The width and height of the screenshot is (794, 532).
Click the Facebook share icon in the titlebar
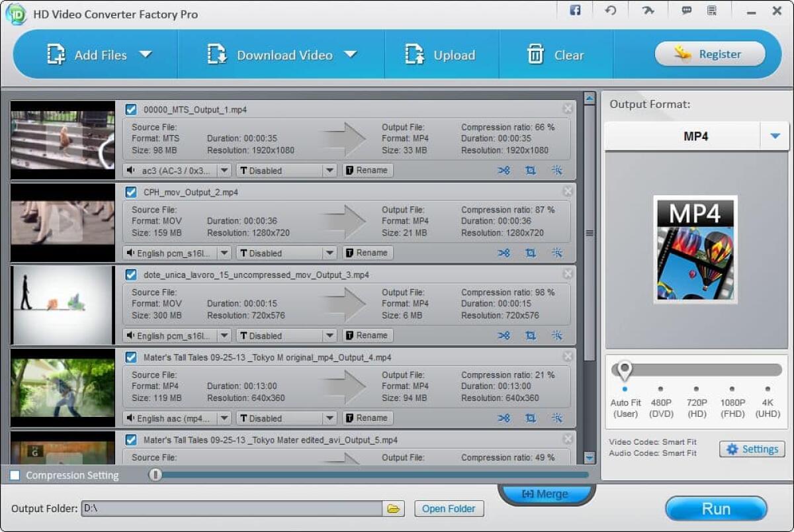pyautogui.click(x=574, y=10)
